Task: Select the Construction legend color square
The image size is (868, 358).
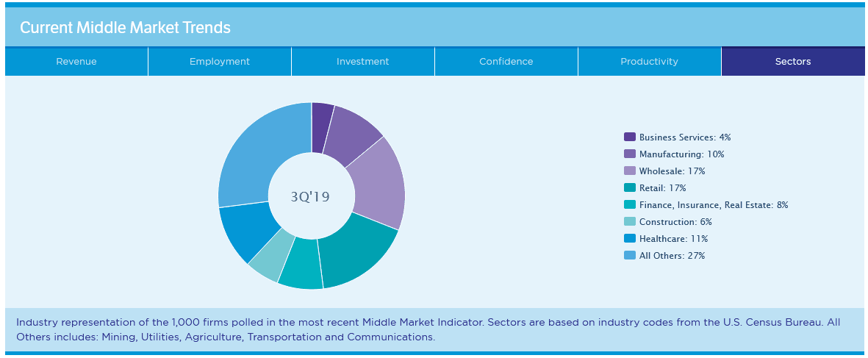Action: point(630,222)
